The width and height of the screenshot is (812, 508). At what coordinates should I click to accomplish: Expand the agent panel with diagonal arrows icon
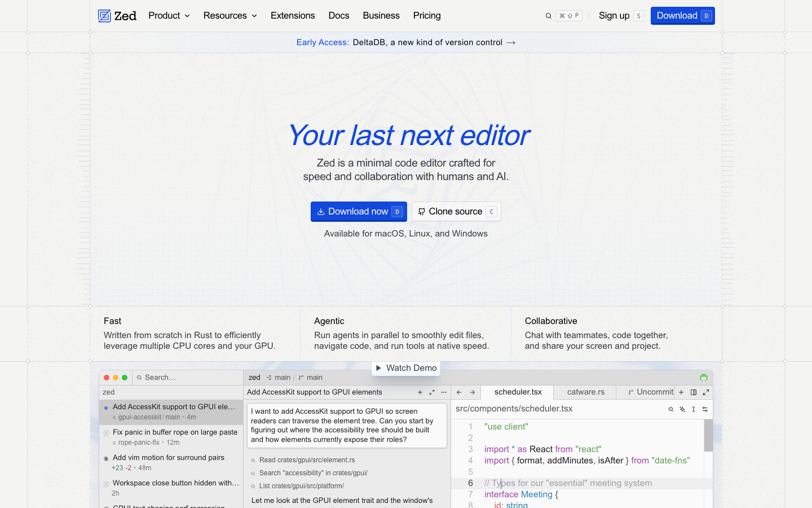(x=432, y=392)
